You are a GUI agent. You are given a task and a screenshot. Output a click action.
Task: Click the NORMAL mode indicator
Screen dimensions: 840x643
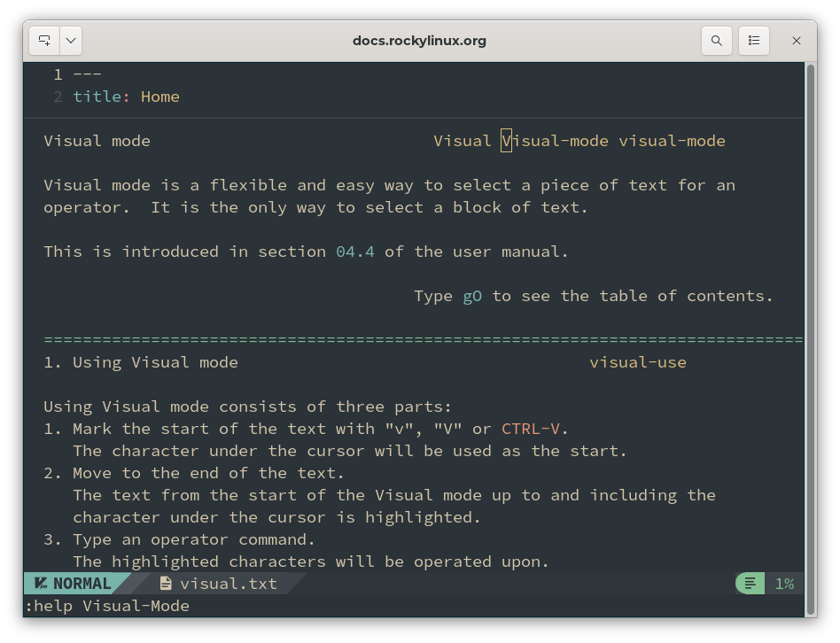click(x=78, y=583)
